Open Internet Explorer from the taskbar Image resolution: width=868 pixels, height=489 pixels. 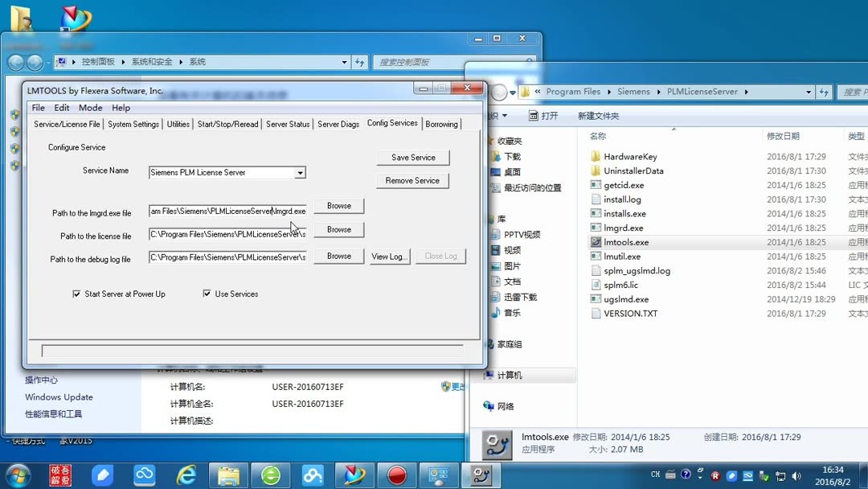[x=186, y=475]
